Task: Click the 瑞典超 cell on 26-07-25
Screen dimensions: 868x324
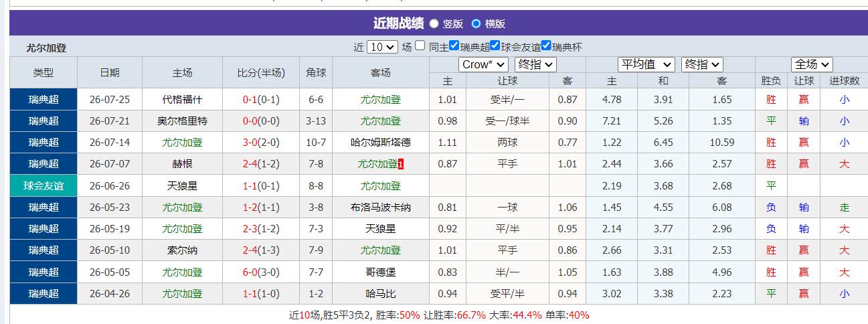Action: pos(44,99)
